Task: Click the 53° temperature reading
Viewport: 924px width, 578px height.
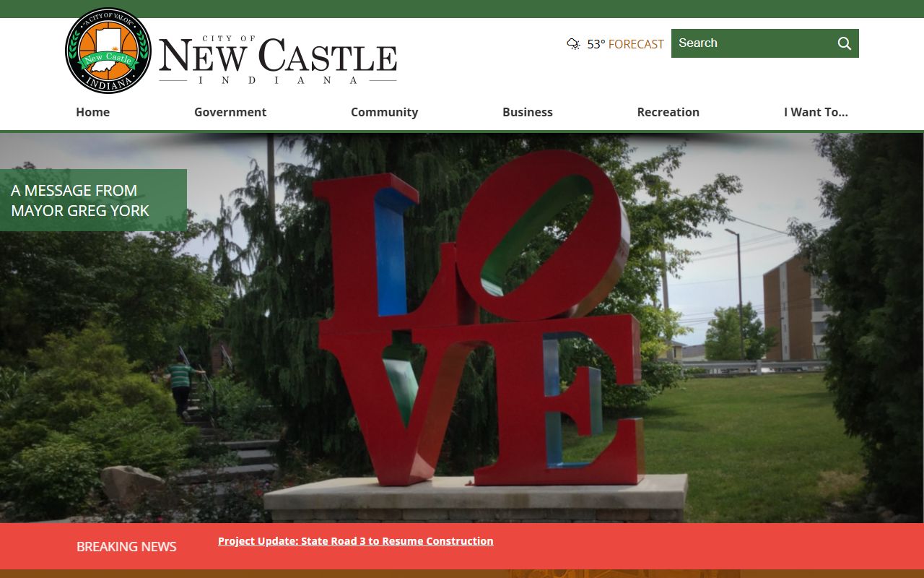Action: (596, 44)
